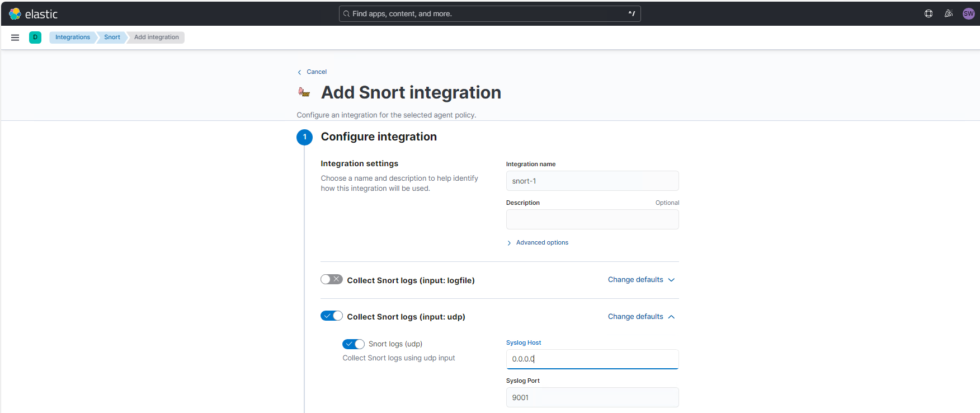Click 'Collect Snort logs using udp input' text
The image size is (980, 413).
click(399, 358)
